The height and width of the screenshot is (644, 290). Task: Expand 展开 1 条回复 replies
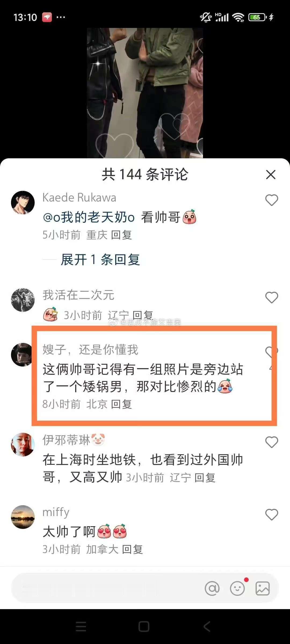point(100,260)
